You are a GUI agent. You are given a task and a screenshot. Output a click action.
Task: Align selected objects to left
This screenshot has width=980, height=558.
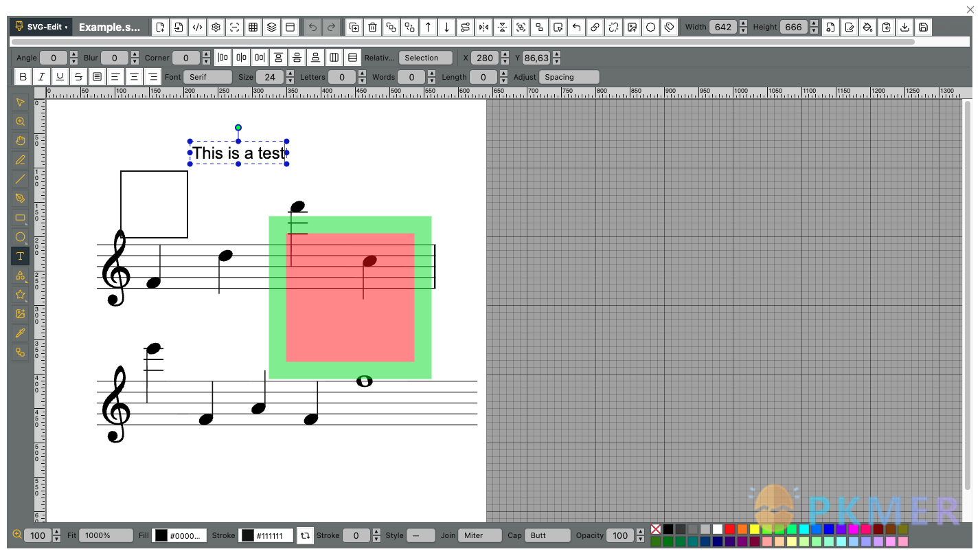coord(223,58)
